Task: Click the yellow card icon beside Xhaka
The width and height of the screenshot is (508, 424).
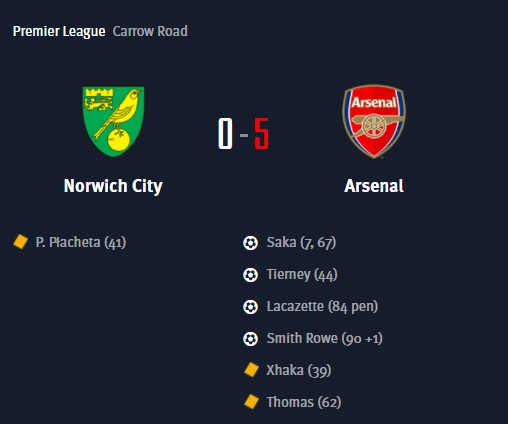Action: [x=251, y=370]
